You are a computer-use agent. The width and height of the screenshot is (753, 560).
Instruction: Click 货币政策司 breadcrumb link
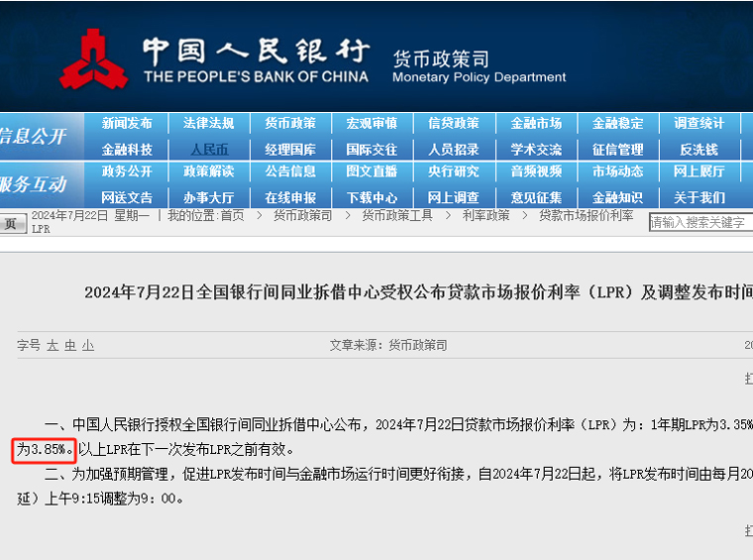point(303,215)
